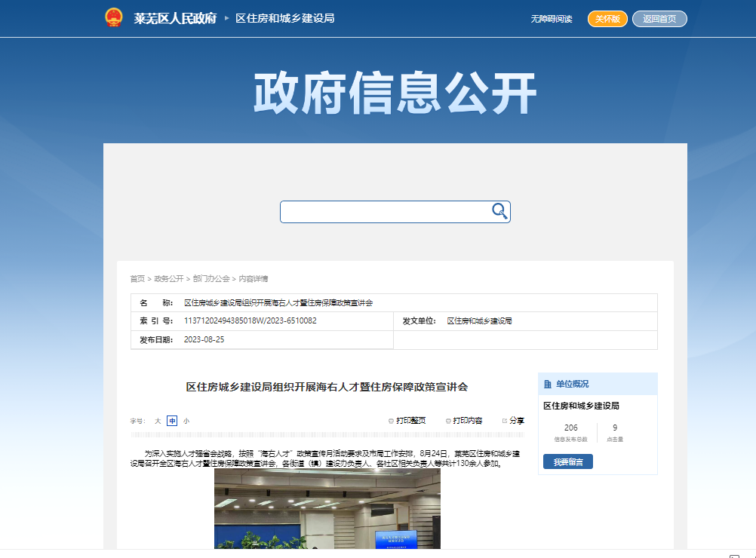Viewport: 756px width, 558px height.
Task: Click 分享 share link
Action: click(517, 421)
